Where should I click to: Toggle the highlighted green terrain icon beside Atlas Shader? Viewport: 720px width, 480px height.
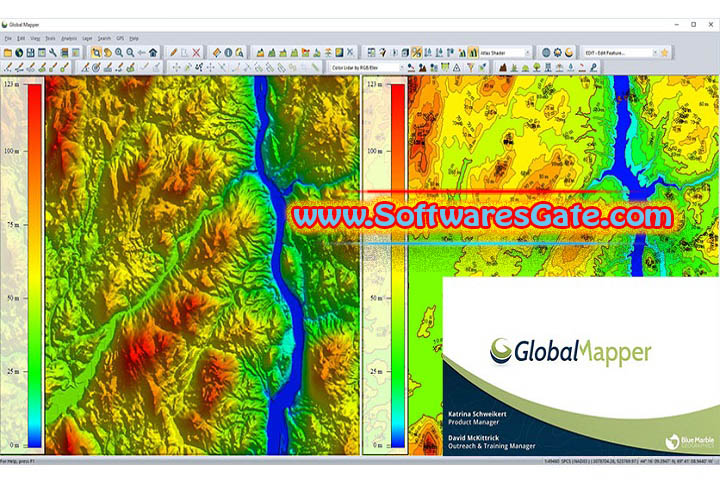coord(473,53)
